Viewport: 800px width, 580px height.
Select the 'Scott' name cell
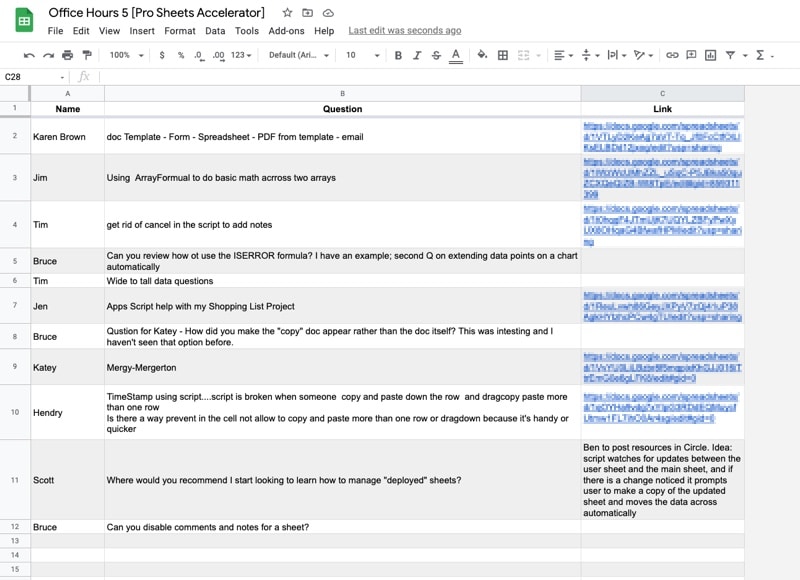point(67,480)
